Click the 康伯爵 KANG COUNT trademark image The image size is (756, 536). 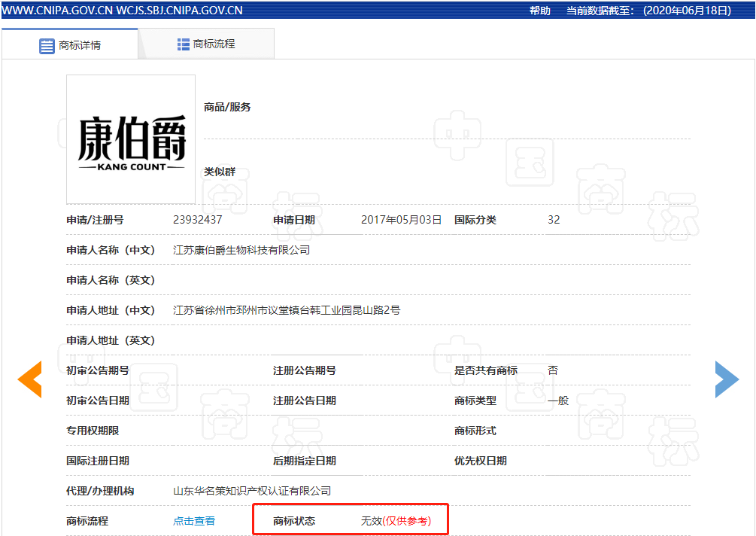(131, 139)
